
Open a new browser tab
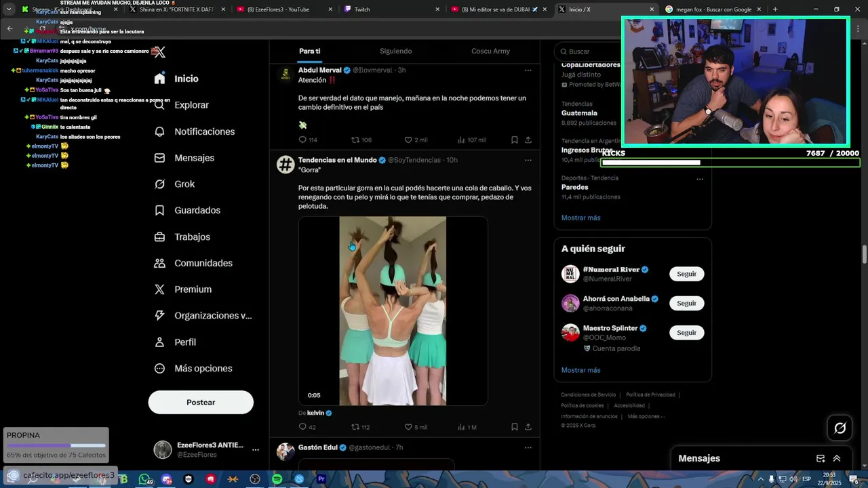[774, 9]
